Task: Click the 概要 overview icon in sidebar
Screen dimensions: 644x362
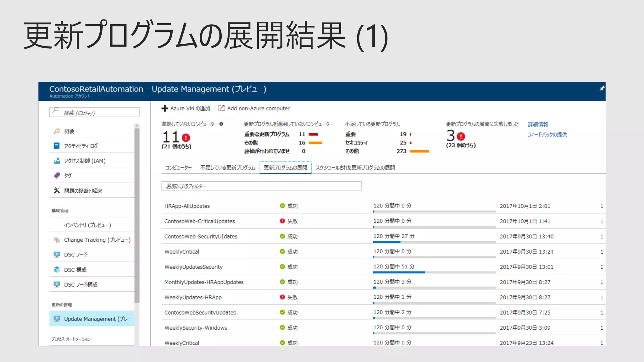Action: pyautogui.click(x=57, y=131)
